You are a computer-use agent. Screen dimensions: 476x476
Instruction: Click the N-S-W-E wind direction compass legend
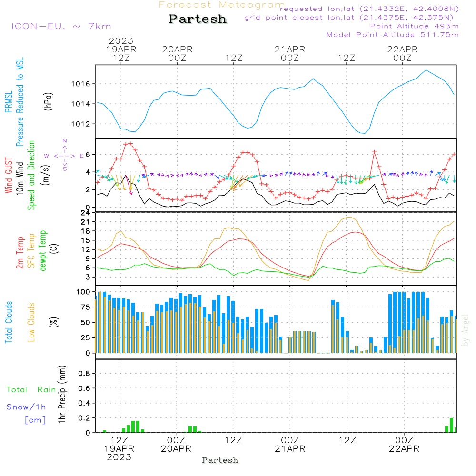(64, 156)
